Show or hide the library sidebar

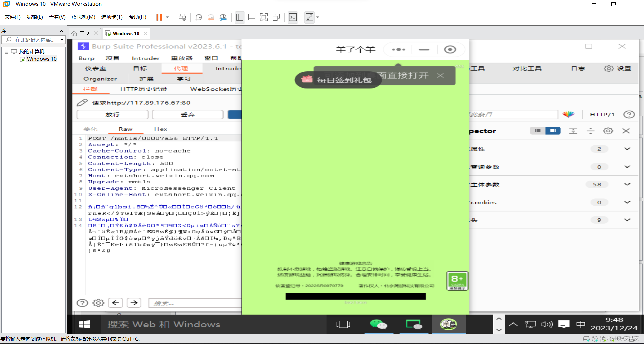(240, 17)
